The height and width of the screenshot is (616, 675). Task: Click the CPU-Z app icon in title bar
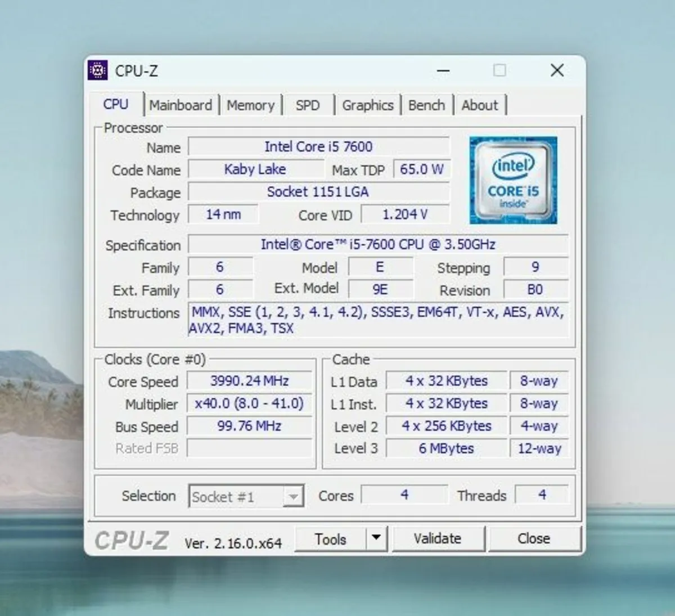(97, 70)
